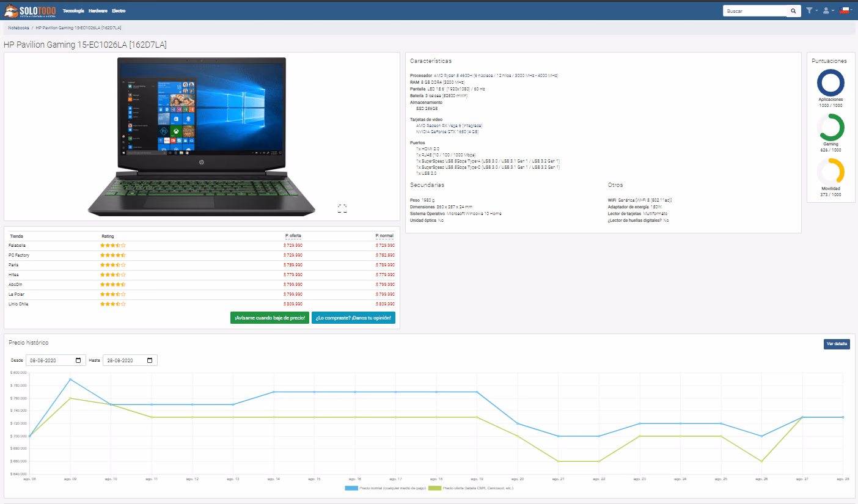Open the Desde date calendar picker icon
This screenshot has height=504, width=858.
tap(78, 360)
